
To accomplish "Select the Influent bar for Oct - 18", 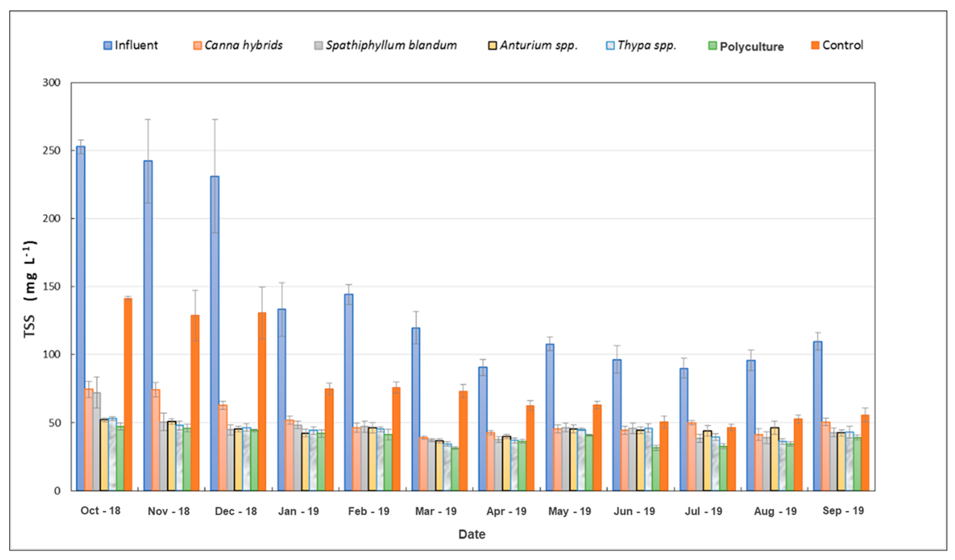I will coord(81,318).
